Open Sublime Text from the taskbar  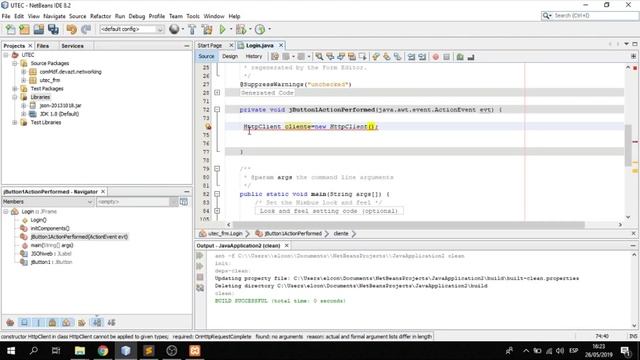point(149,351)
